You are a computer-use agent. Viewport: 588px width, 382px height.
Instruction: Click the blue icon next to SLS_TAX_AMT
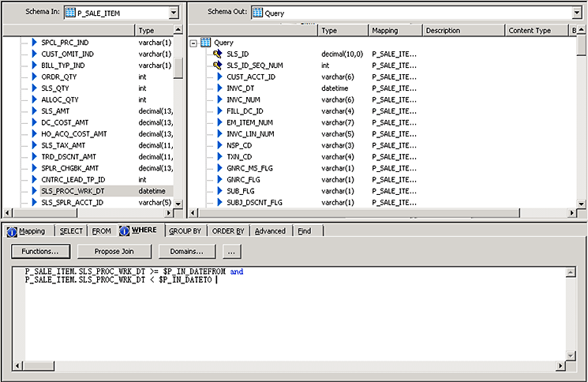34,145
